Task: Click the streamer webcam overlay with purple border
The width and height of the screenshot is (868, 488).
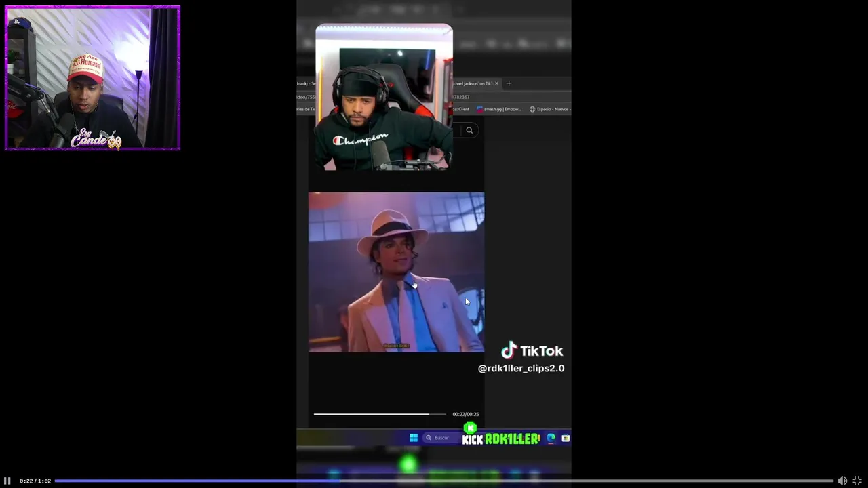Action: coord(92,78)
